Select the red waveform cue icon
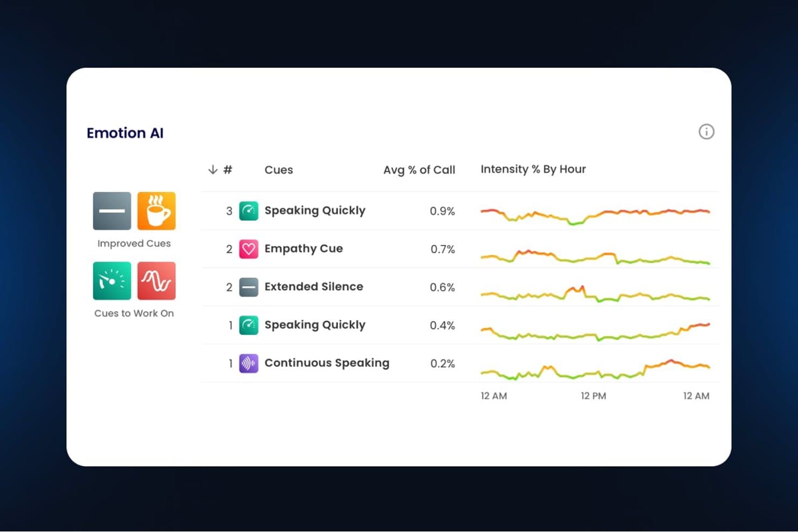Viewport: 798px width, 532px height. [x=156, y=281]
